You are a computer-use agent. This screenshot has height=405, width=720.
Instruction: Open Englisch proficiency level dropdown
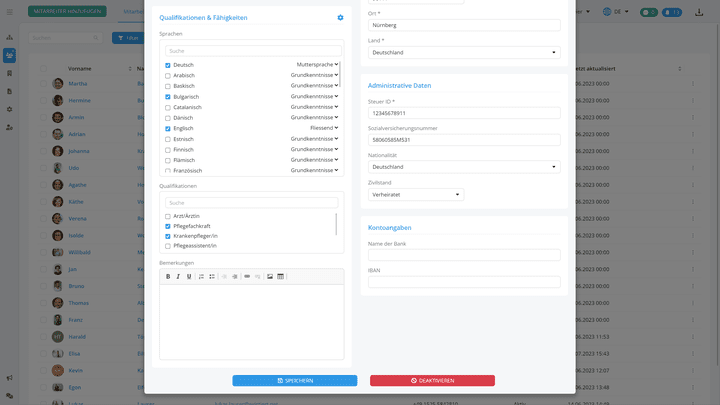tap(314, 128)
